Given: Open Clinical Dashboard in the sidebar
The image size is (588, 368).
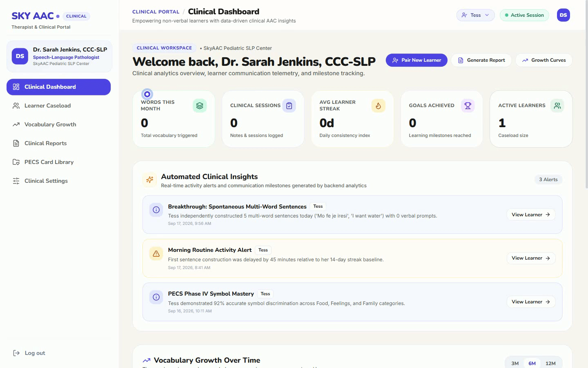Looking at the screenshot, I should pyautogui.click(x=58, y=87).
